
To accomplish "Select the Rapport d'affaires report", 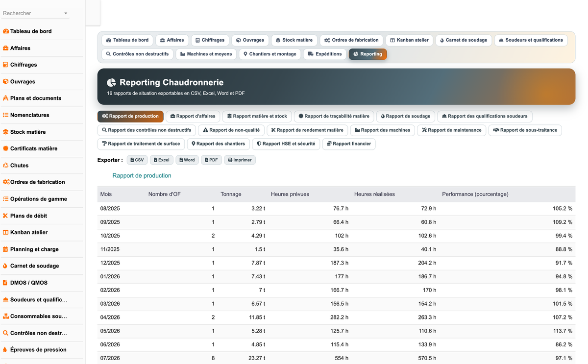I will tap(193, 117).
